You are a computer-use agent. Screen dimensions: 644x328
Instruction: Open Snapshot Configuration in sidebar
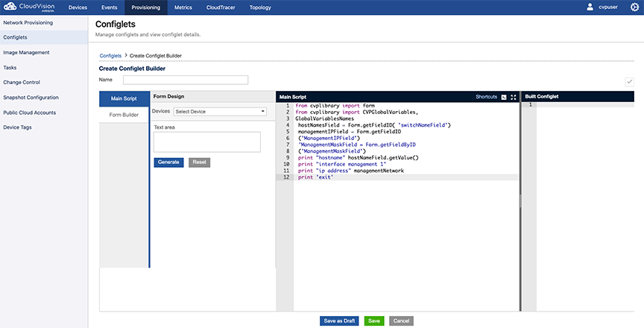[31, 98]
